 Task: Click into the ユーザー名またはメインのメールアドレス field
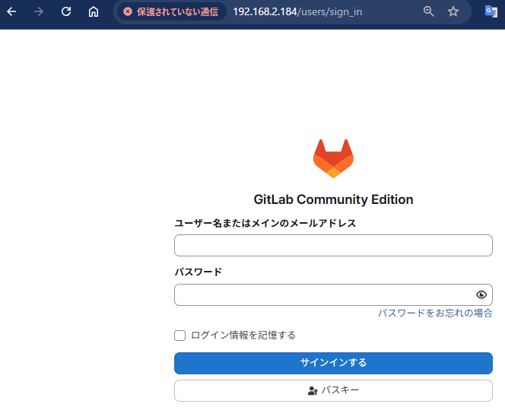pos(333,246)
